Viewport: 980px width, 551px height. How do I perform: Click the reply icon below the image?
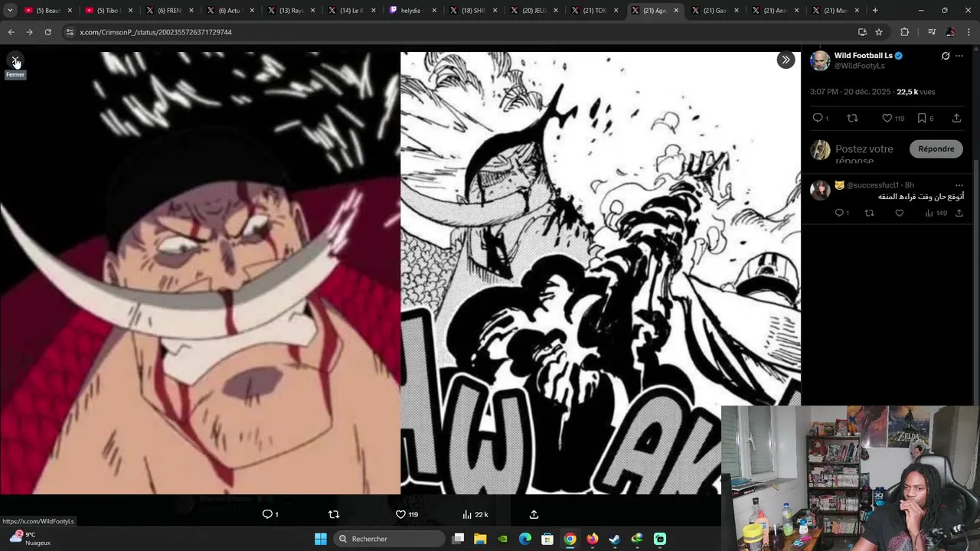(268, 514)
